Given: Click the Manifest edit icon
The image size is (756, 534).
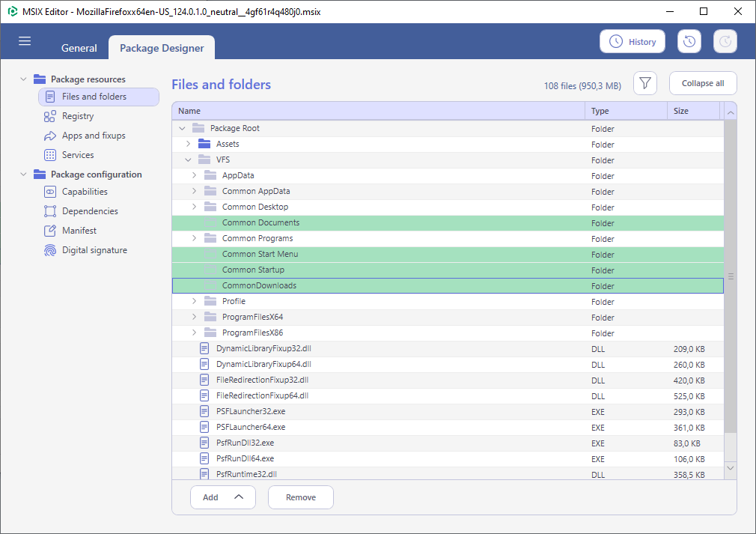Looking at the screenshot, I should pos(49,231).
